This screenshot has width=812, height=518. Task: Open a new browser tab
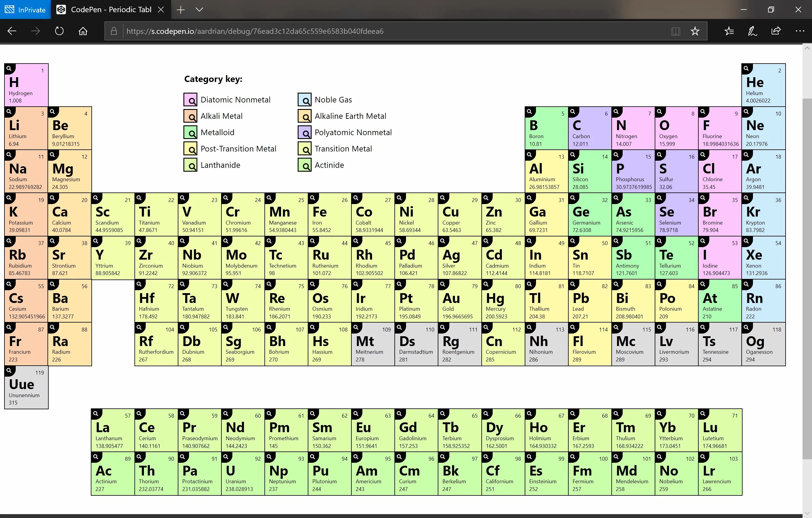[x=181, y=10]
